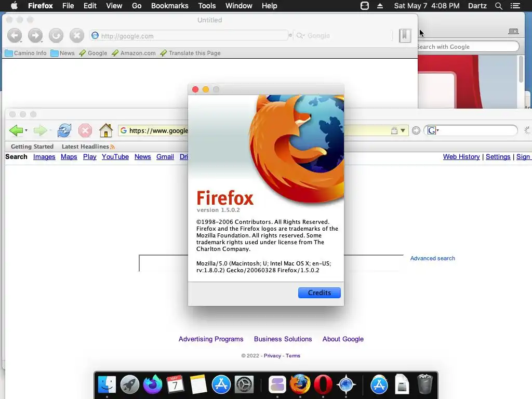This screenshot has width=532, height=399.
Task: Go back in the Firefox window
Action: coord(16,130)
